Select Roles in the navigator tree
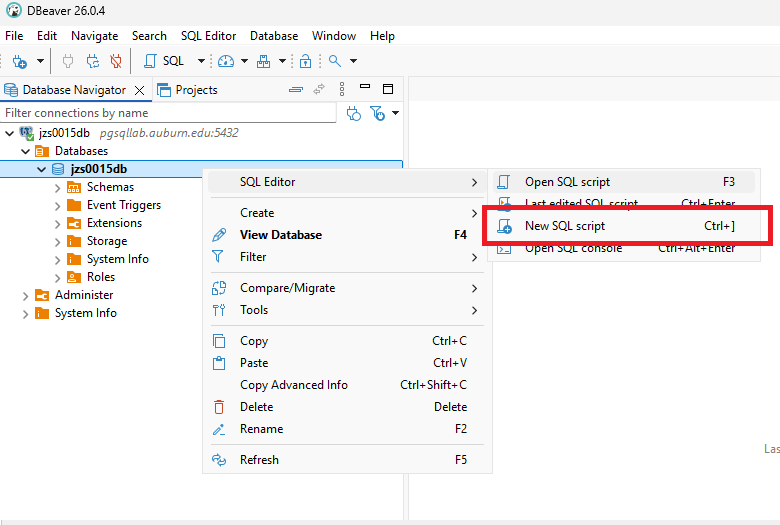The height and width of the screenshot is (525, 780). point(100,277)
